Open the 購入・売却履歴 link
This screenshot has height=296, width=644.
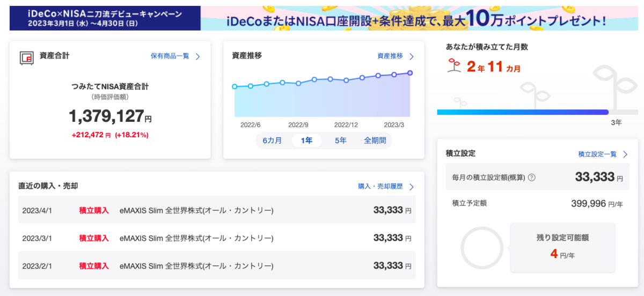(x=380, y=187)
